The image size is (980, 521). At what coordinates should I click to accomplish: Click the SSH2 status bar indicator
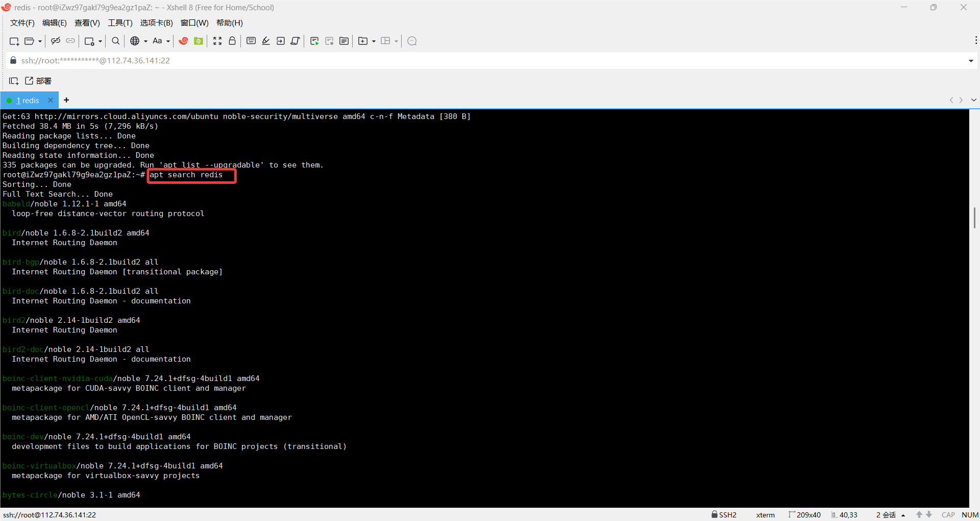click(724, 515)
